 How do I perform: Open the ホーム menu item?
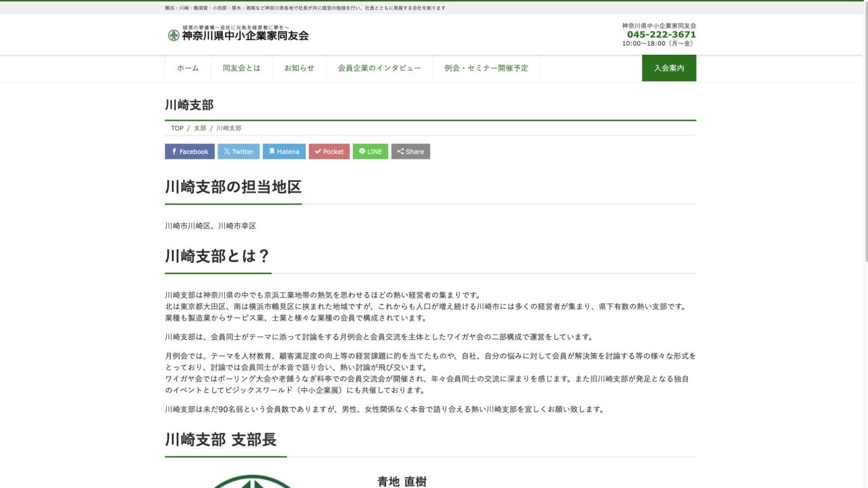click(x=188, y=68)
